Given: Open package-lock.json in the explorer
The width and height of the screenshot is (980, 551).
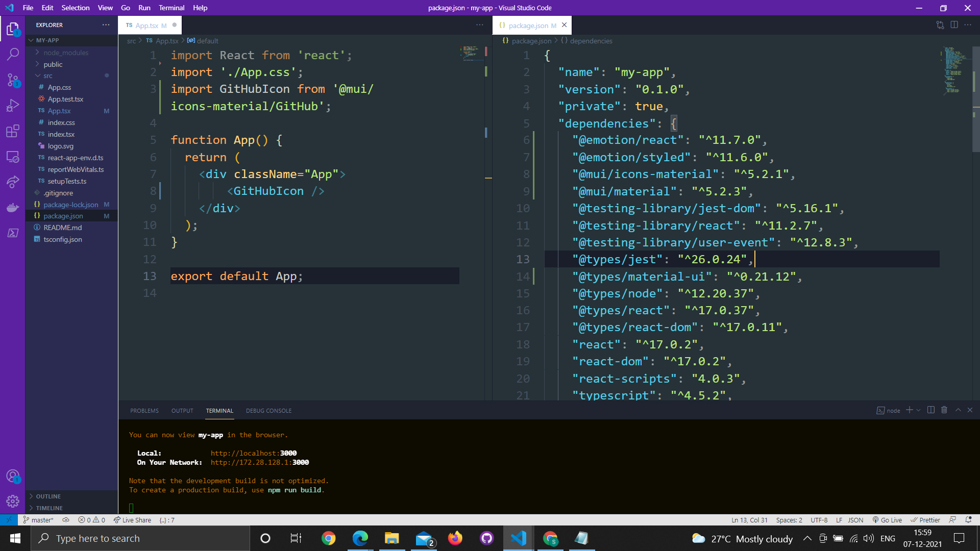Looking at the screenshot, I should 71,205.
